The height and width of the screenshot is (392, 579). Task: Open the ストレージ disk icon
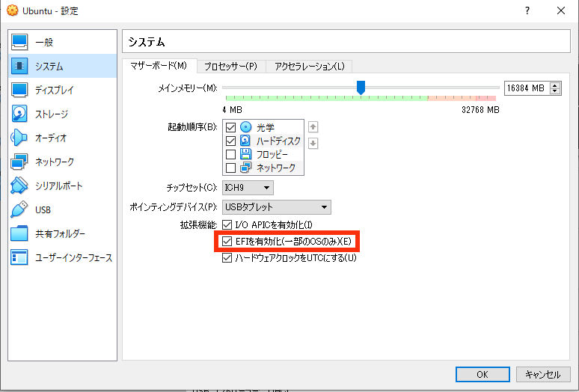(19, 114)
